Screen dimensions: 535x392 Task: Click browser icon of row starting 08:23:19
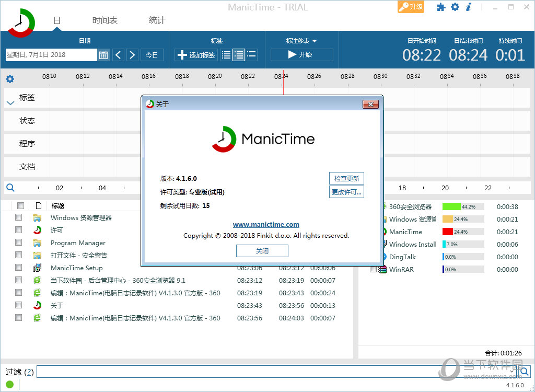(37, 293)
